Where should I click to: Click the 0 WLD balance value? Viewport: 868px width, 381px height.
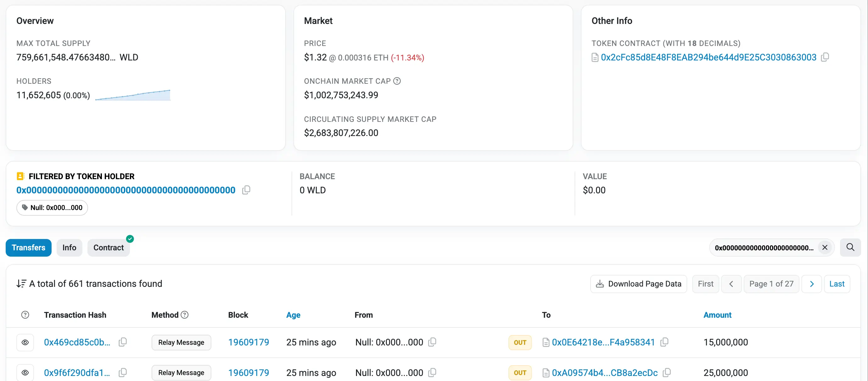coord(313,190)
